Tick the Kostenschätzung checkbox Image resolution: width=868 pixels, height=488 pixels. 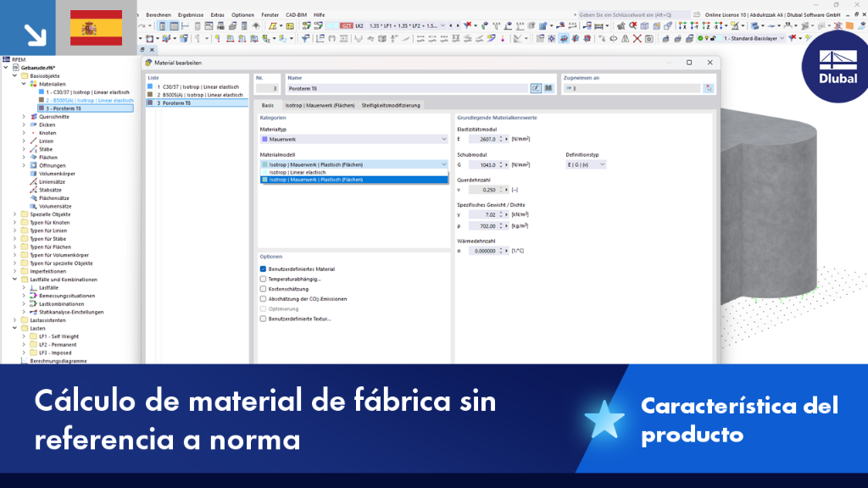point(263,289)
